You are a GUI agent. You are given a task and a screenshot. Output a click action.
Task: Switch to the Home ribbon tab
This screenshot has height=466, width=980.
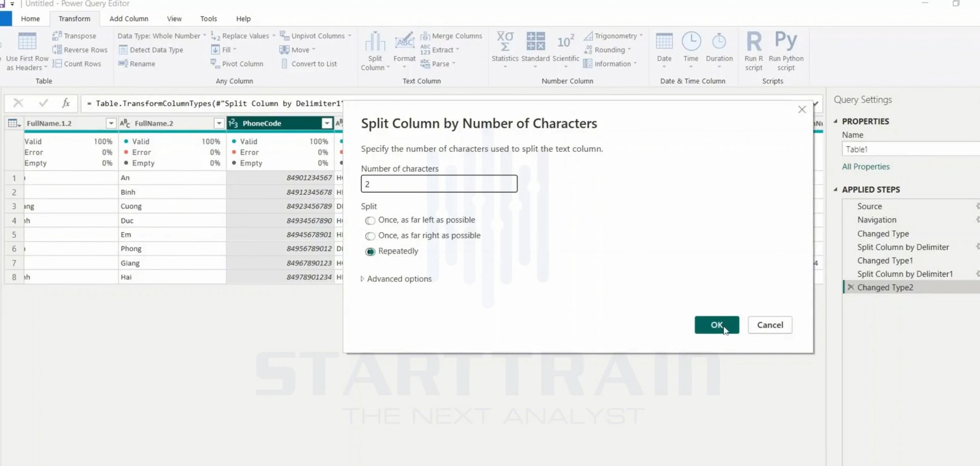coord(30,18)
